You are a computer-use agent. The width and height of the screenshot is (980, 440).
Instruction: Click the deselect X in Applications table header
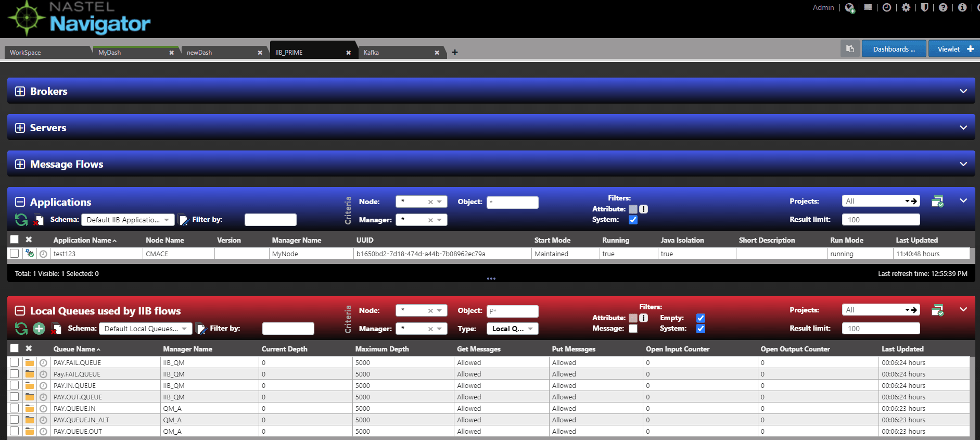click(29, 240)
